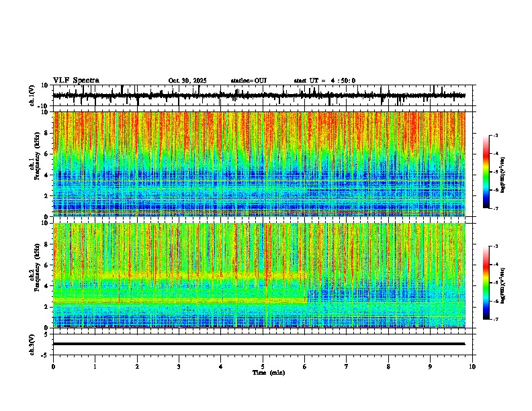
Task: Click the 'station=OUJ' label
Action: [x=249, y=81]
